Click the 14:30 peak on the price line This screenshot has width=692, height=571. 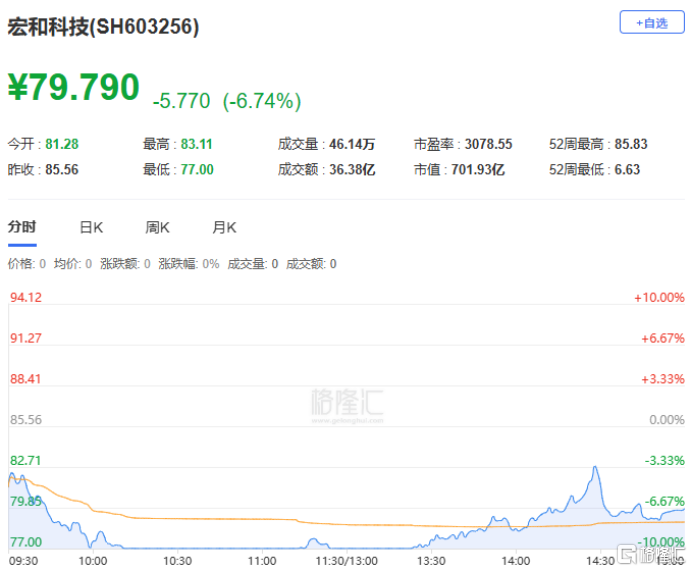(x=595, y=467)
